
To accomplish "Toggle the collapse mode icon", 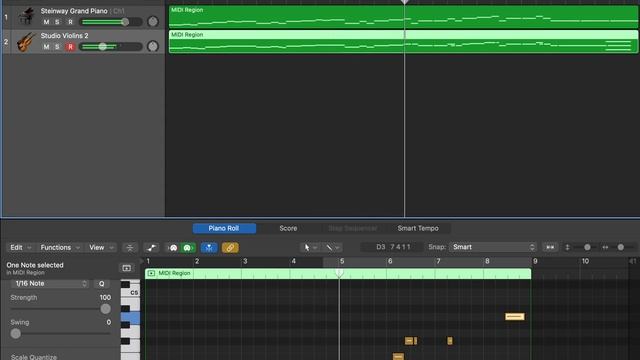I will pos(130,247).
